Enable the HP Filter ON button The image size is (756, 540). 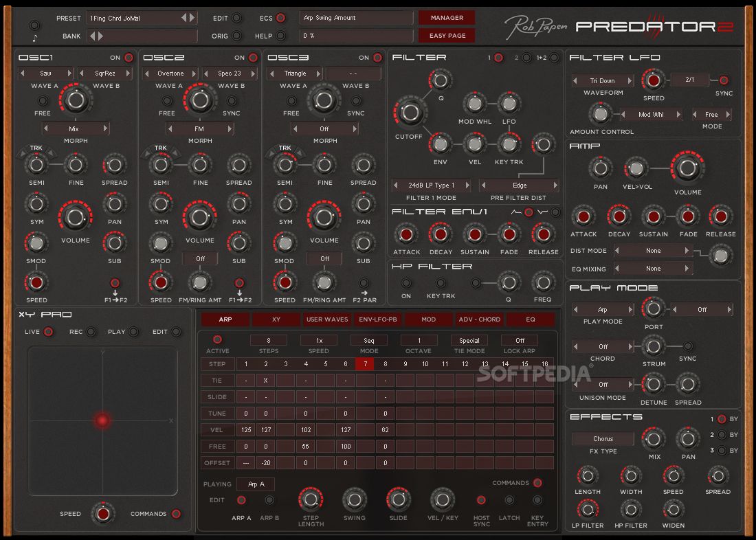(x=406, y=283)
